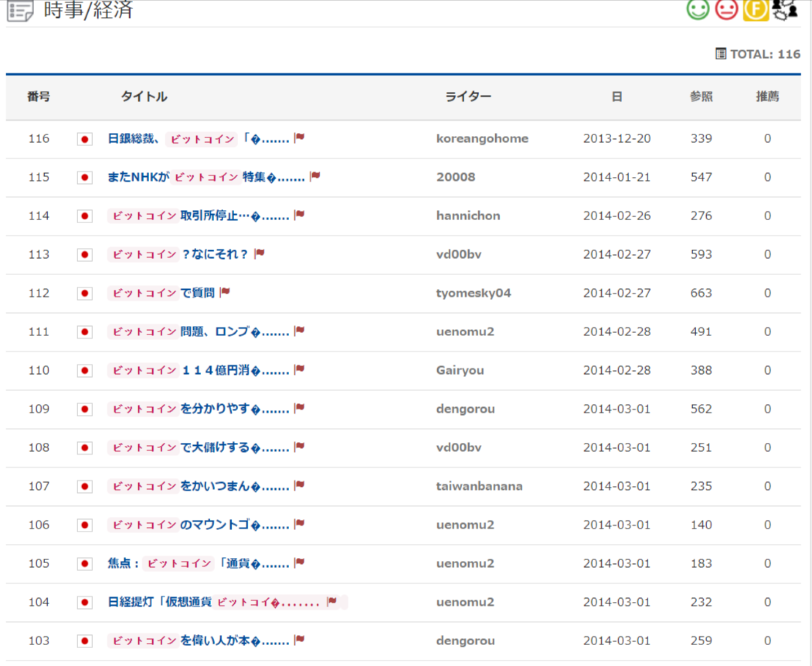Click the Japan flag icon on post 109

[85, 409]
